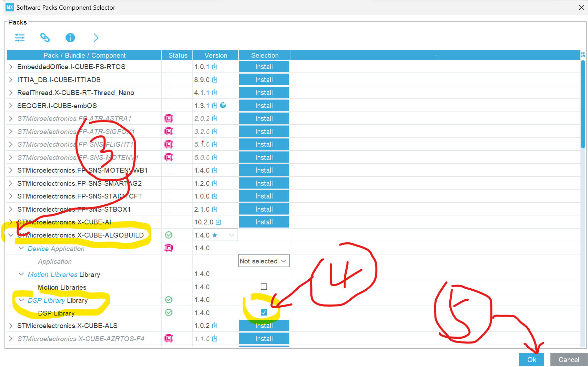Click download icon next to FP-SNS-STAIOTCFT version 1.0.0
The width and height of the screenshot is (588, 367).
coord(215,196)
